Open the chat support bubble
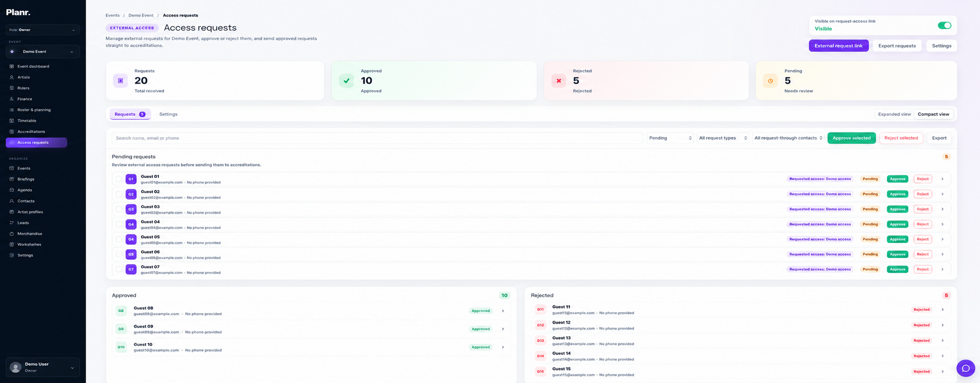The image size is (980, 383). pos(966,368)
